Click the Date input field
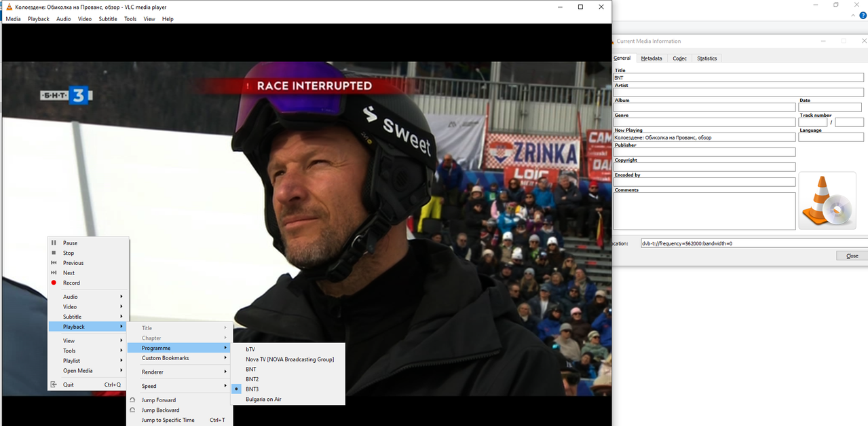868x426 pixels. pos(830,107)
